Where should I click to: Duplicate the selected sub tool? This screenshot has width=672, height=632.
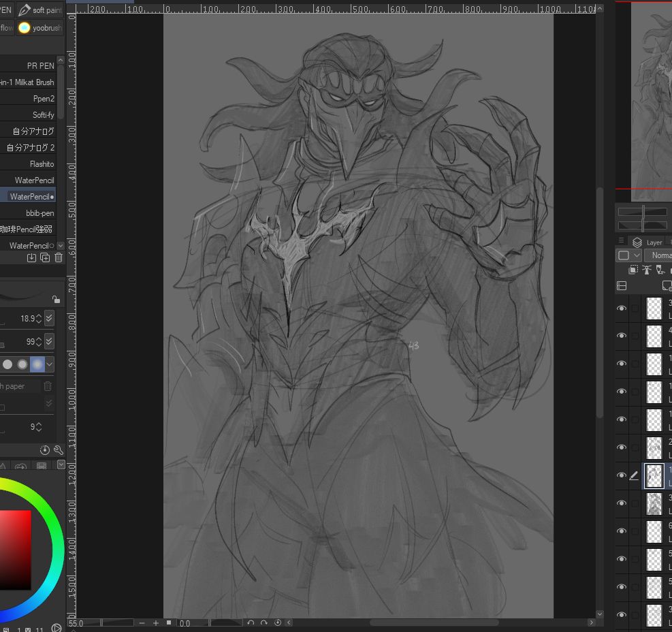point(45,257)
